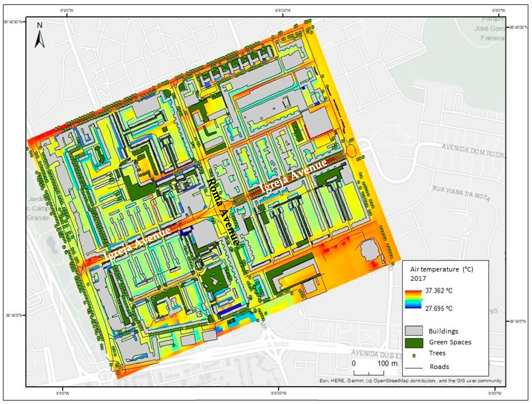
Task: Open the OpenStreetMap contributors attribution text
Action: click(405, 381)
